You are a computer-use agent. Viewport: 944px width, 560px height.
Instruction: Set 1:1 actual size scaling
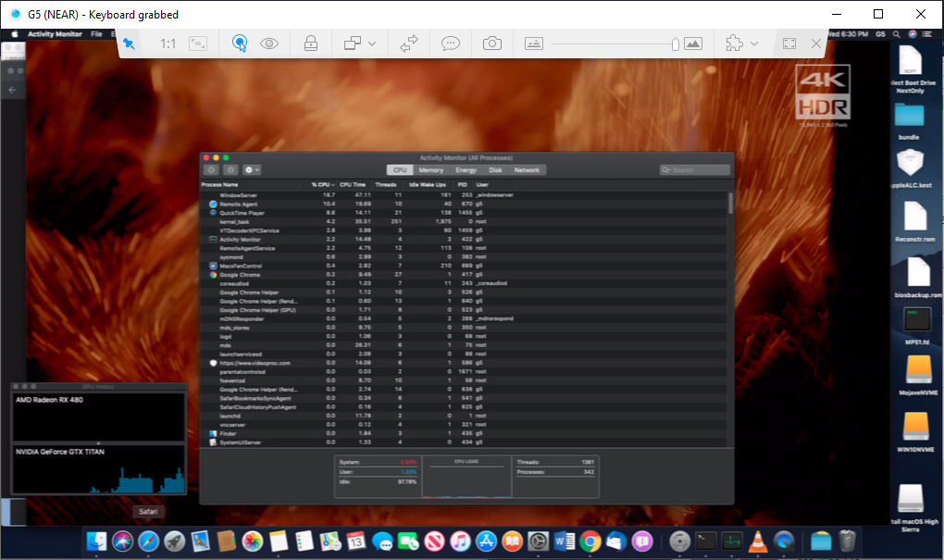point(168,44)
